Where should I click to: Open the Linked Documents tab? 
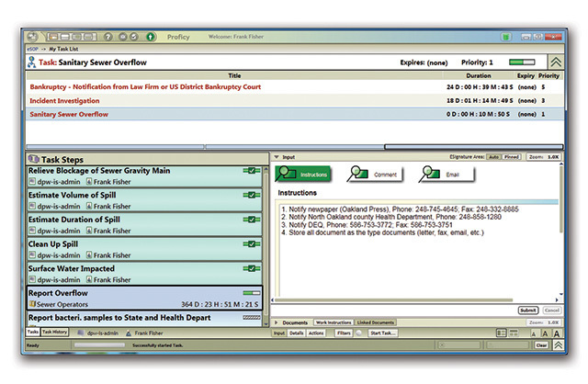(x=376, y=322)
